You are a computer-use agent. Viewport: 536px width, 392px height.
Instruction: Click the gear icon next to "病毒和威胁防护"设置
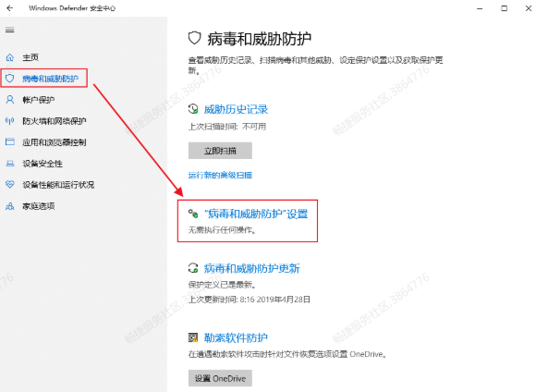(193, 214)
